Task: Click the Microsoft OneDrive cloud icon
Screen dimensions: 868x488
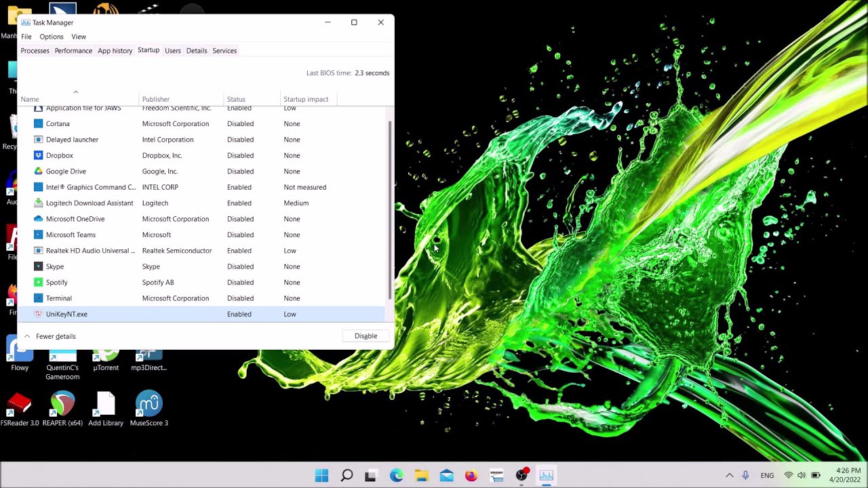Action: coord(39,219)
